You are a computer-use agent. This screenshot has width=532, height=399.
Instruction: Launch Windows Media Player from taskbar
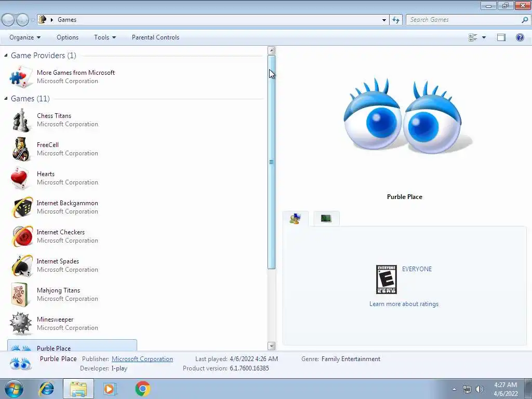tap(110, 389)
